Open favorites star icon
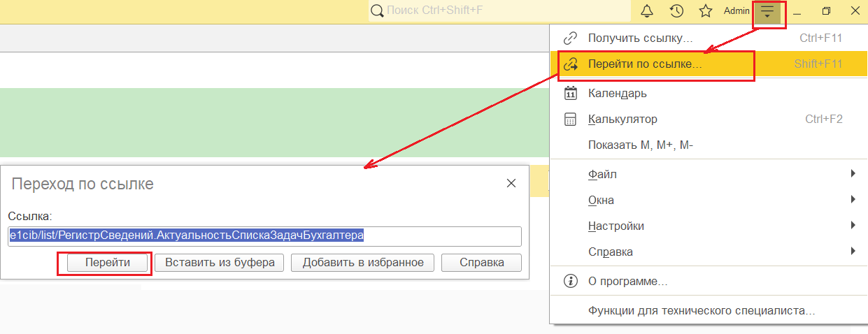Viewport: 868px width, 334px height. point(706,11)
